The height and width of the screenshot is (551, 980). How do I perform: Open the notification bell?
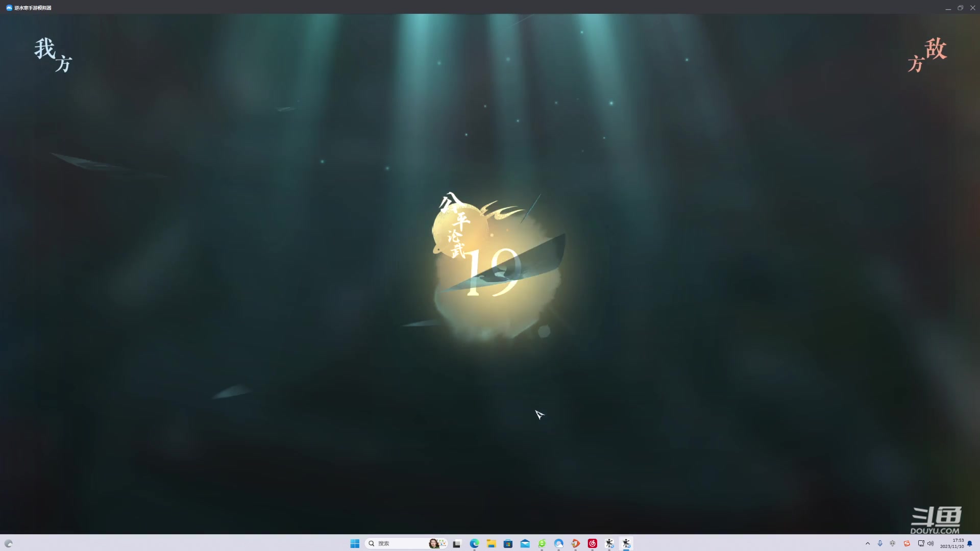[x=970, y=543]
